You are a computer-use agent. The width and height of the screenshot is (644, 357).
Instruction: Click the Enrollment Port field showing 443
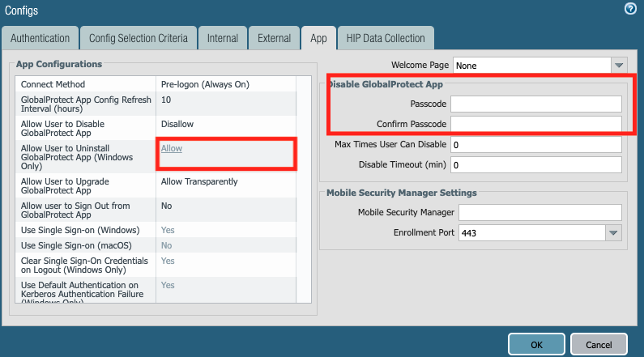(x=532, y=232)
